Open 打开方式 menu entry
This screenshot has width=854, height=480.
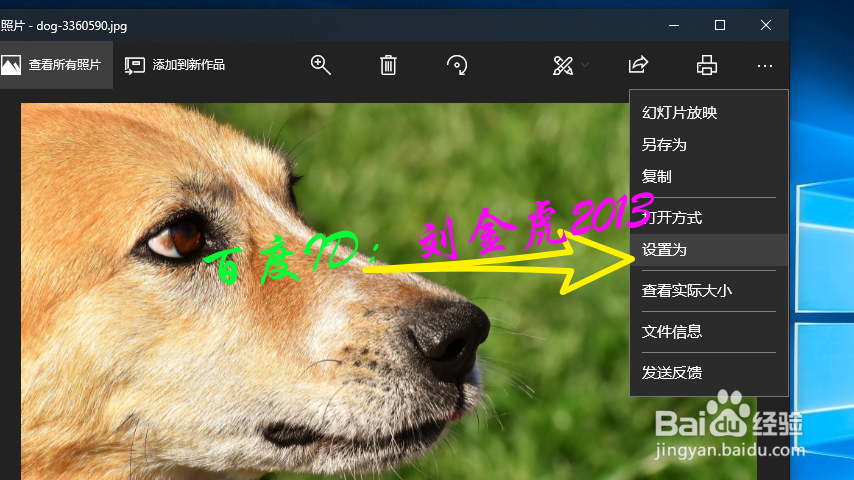[x=709, y=218]
